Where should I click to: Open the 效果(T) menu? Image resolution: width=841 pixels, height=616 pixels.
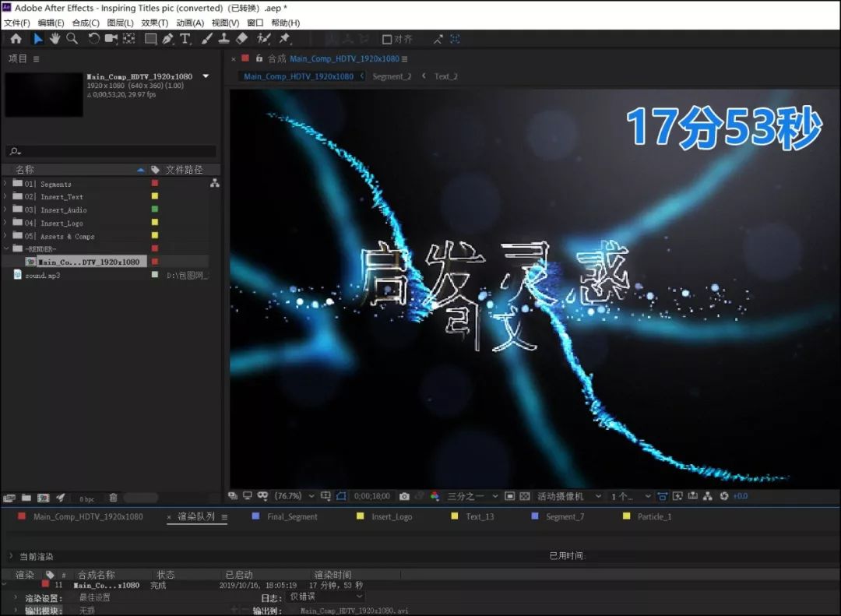tap(153, 23)
